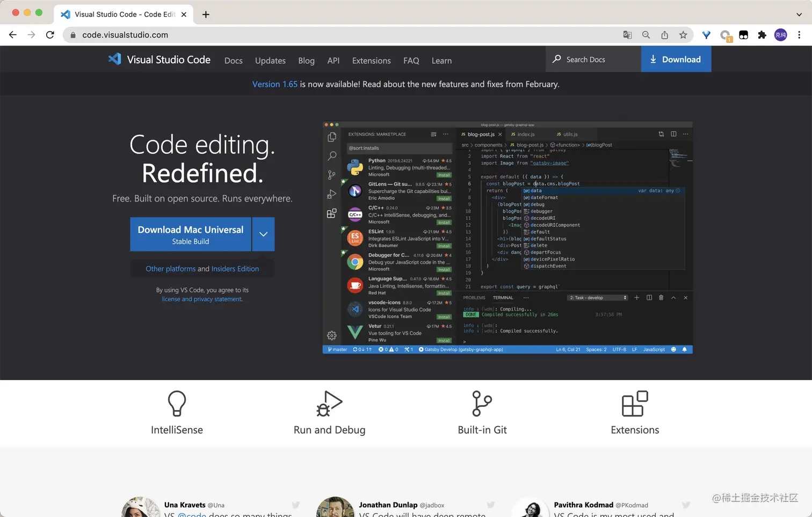
Task: Click the Twitter bird icon on Pavithra Kodmad's tweet
Action: coord(686,505)
